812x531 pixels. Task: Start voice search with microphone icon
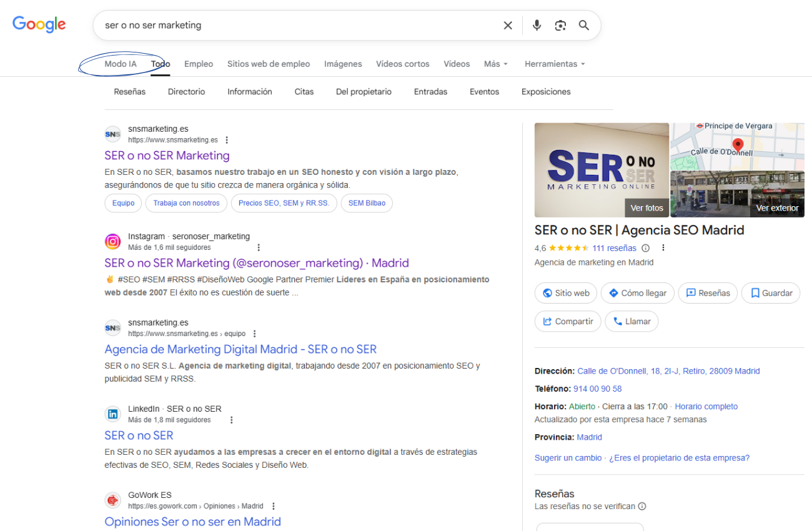[537, 26]
